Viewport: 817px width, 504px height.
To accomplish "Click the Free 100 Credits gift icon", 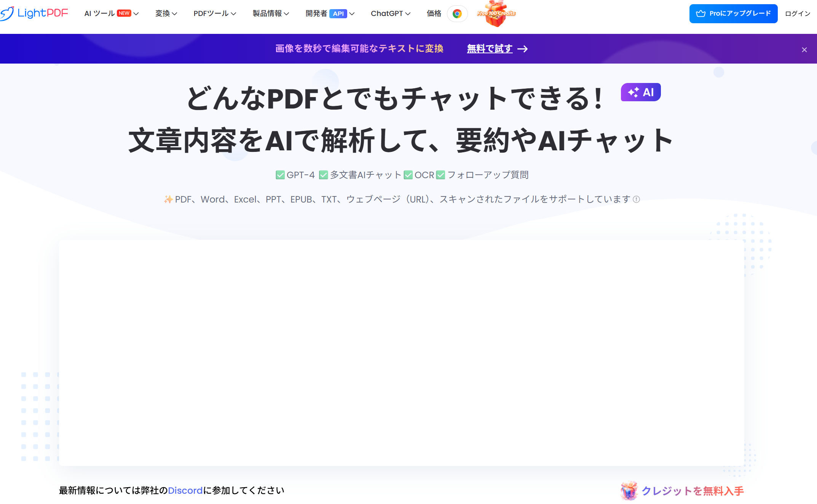I will (x=495, y=14).
